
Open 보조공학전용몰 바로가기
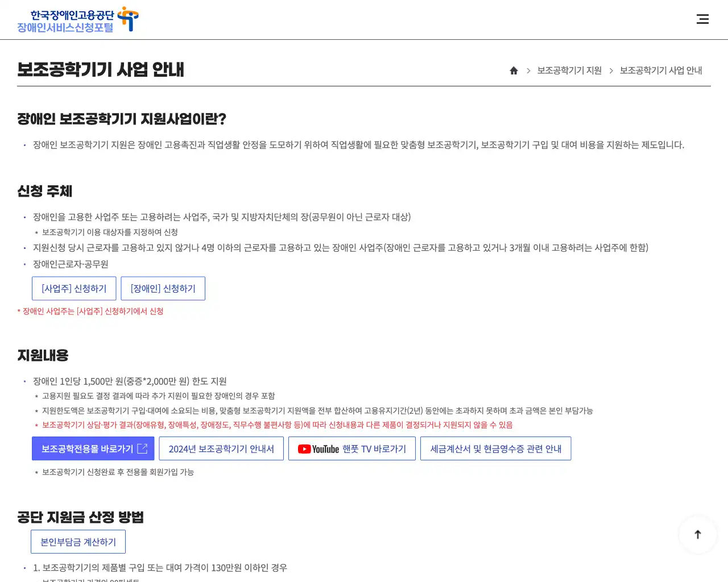(x=93, y=448)
